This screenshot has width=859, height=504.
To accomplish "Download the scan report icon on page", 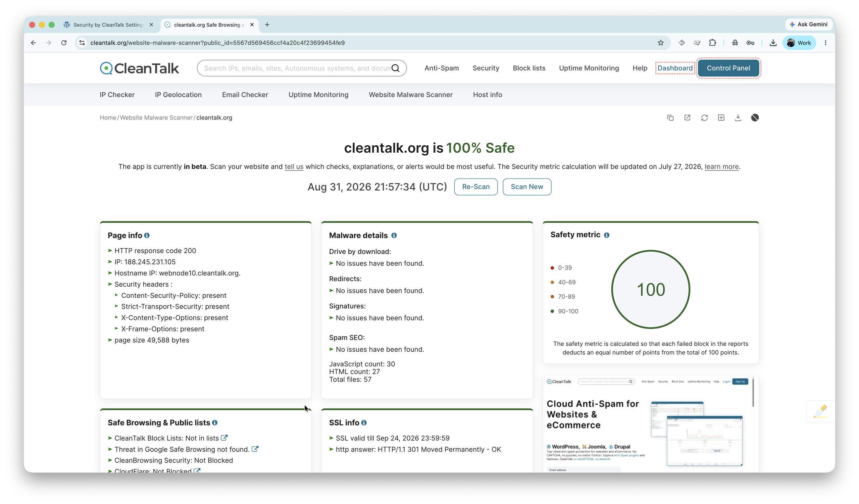I will point(738,117).
